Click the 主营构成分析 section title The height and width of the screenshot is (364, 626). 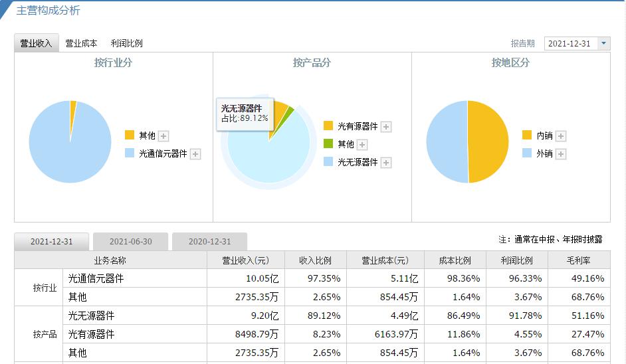point(49,11)
